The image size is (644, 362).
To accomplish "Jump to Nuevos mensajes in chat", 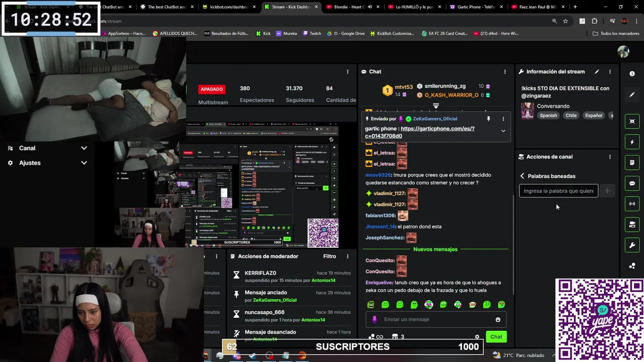I will (x=435, y=249).
